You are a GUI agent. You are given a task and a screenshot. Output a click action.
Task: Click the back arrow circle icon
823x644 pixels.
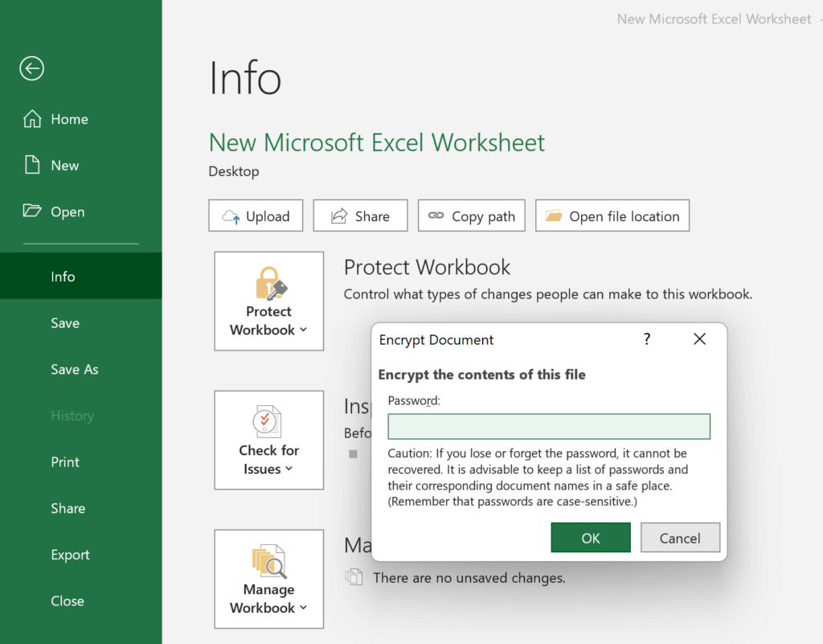click(31, 68)
